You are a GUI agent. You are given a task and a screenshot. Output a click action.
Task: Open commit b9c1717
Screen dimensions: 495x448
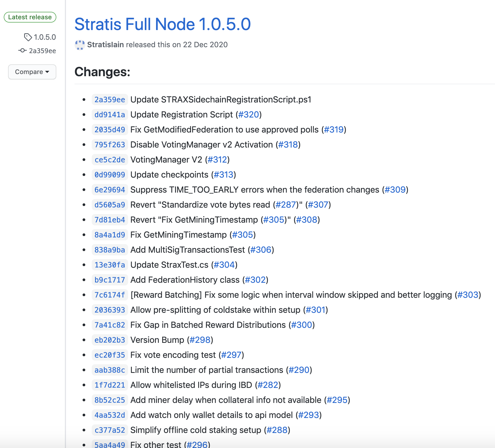tap(110, 280)
